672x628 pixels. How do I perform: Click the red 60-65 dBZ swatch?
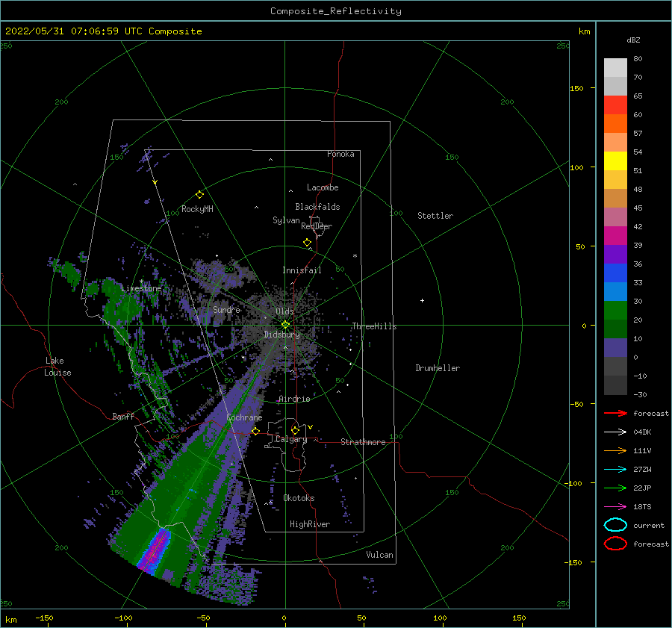615,105
